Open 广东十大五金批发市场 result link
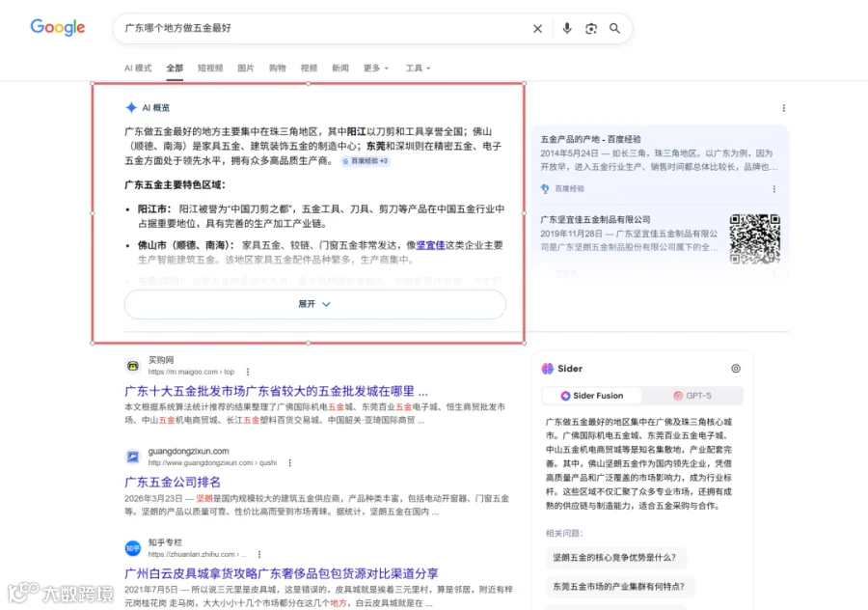Image resolution: width=868 pixels, height=610 pixels. [276, 391]
